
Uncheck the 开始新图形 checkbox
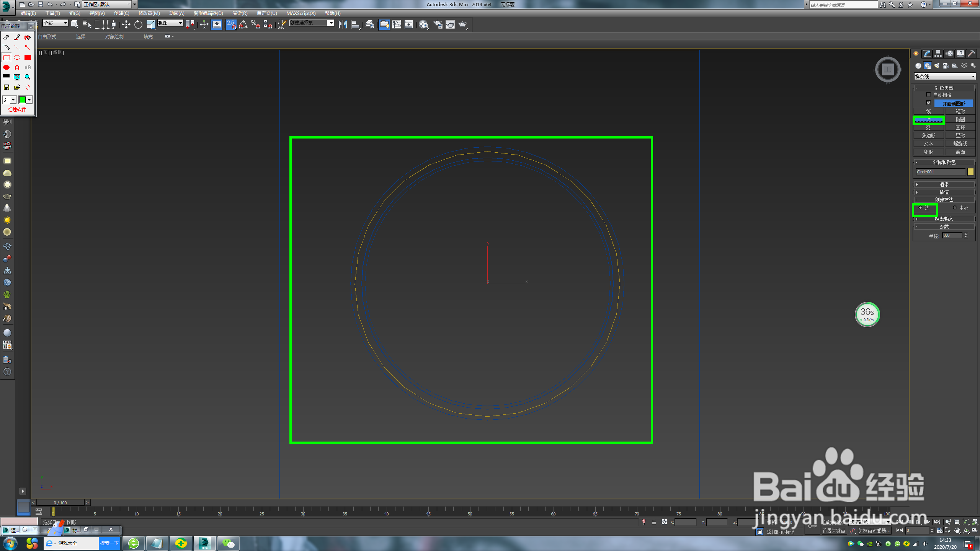pos(928,103)
